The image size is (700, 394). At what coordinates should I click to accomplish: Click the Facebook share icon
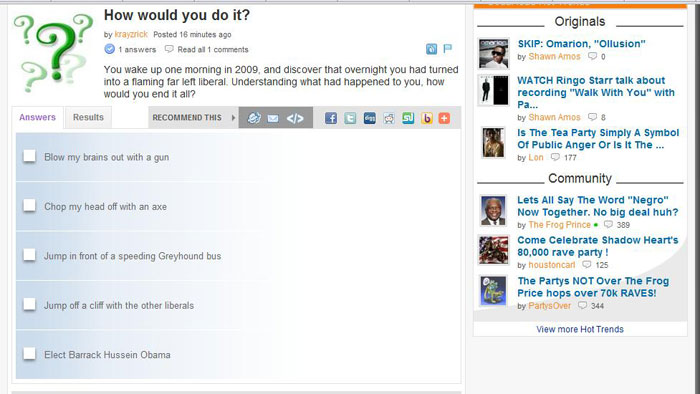tap(331, 118)
